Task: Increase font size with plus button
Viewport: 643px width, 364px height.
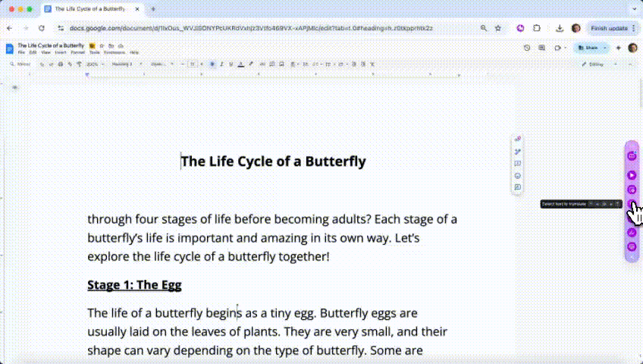Action: pyautogui.click(x=202, y=64)
